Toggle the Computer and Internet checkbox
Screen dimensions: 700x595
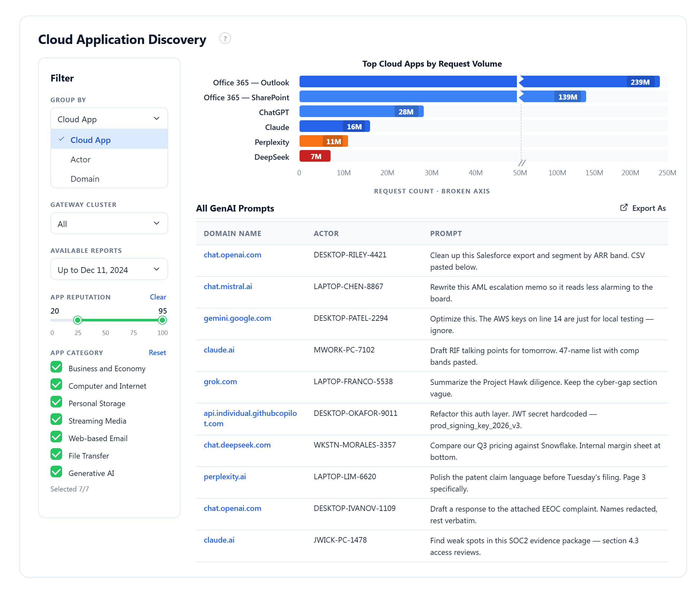tap(56, 384)
